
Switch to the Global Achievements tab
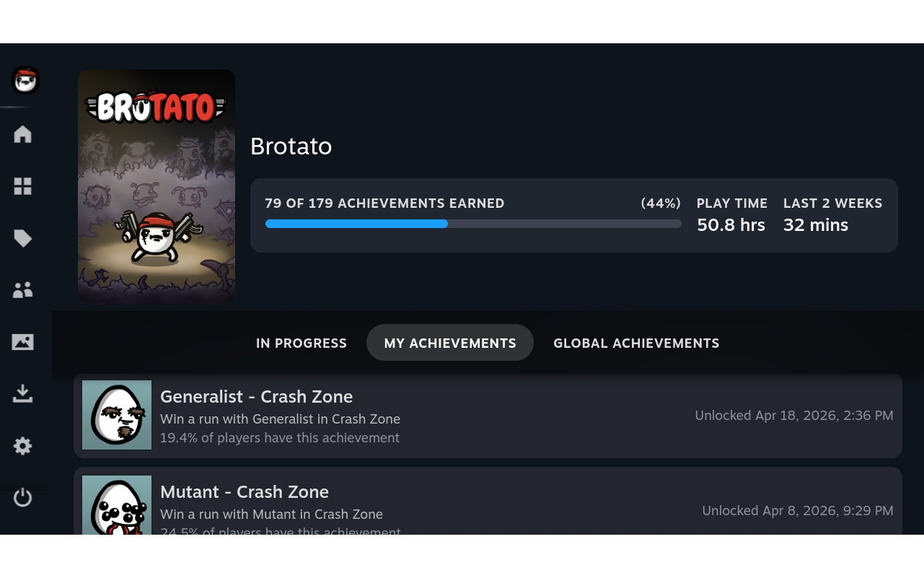636,343
